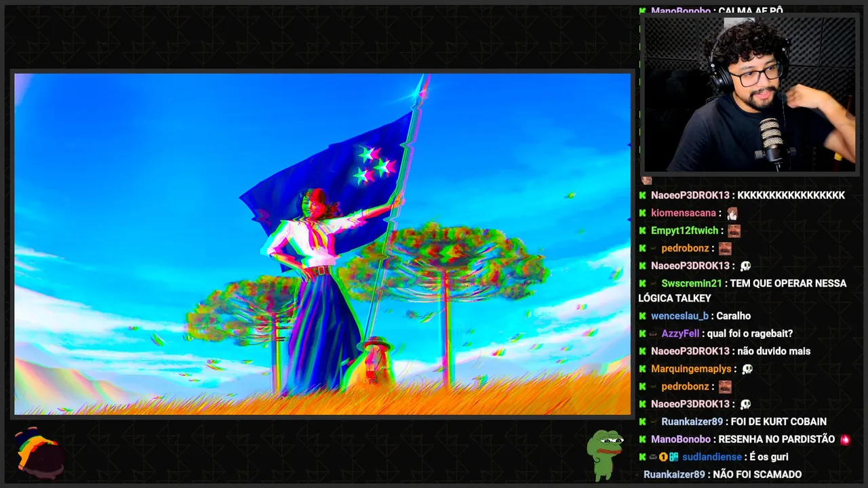Click the skull emote in Marquingemaplys's message
This screenshot has height=488, width=868.
[x=747, y=369]
